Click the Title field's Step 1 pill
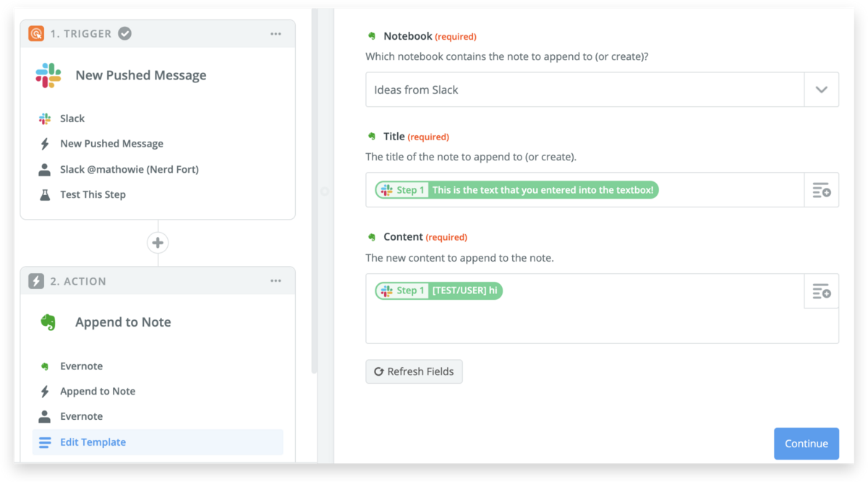 [516, 190]
